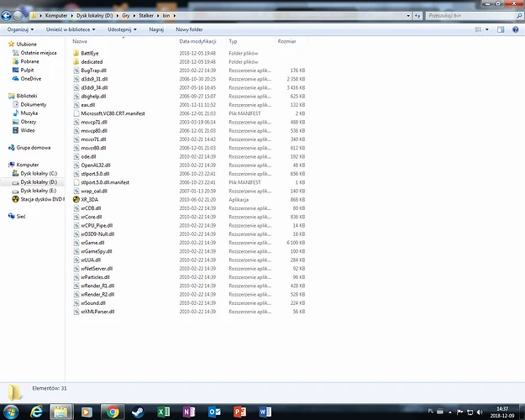Viewport: 525px width, 420px height.
Task: Navigate to Gry in breadcrumb
Action: [x=126, y=15]
